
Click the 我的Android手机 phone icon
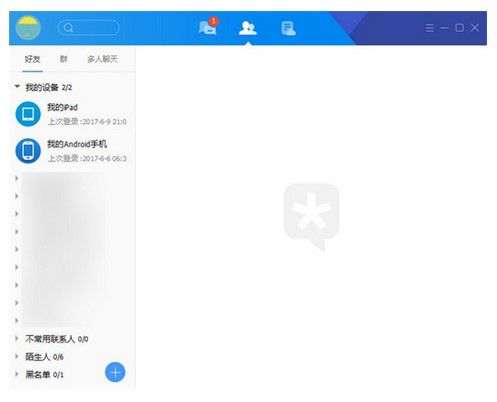point(28,151)
